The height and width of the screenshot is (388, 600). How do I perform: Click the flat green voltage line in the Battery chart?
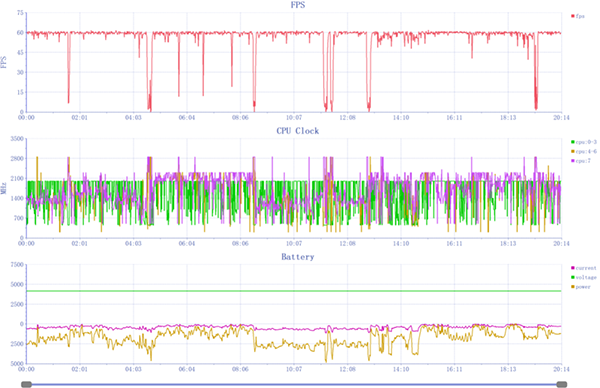(x=294, y=291)
